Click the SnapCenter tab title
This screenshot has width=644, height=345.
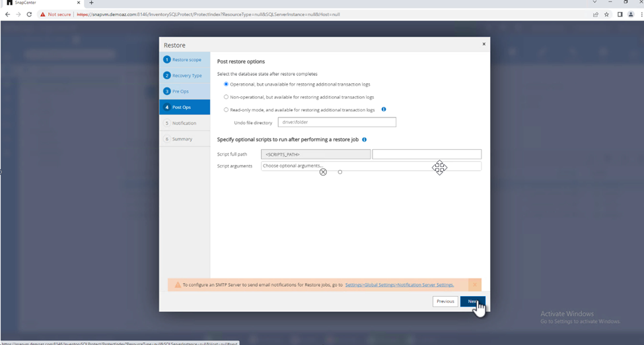[26, 3]
